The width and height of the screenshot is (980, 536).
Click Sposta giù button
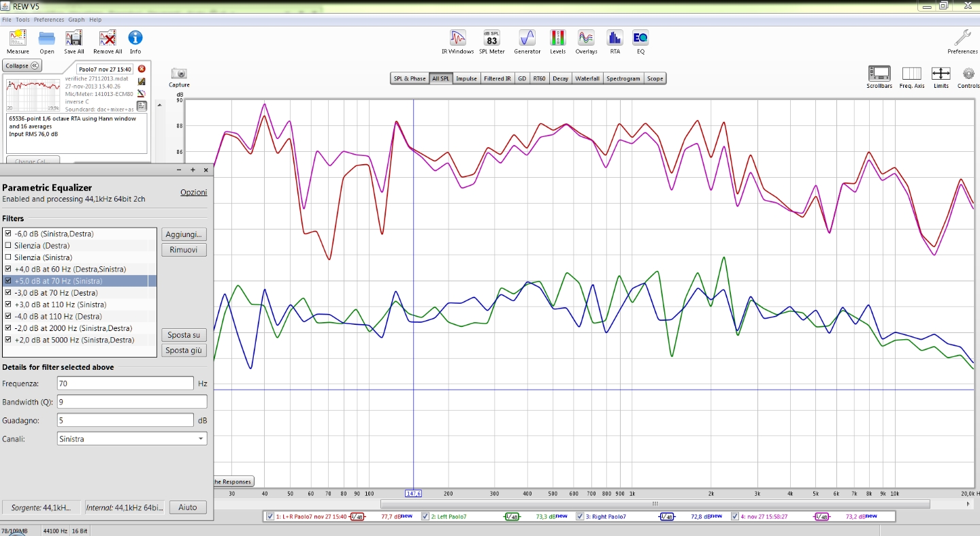pos(184,351)
